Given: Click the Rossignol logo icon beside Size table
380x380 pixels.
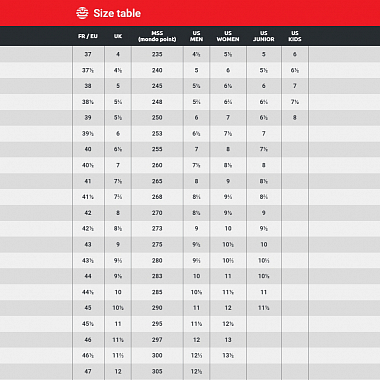Looking at the screenshot, I should tap(82, 13).
